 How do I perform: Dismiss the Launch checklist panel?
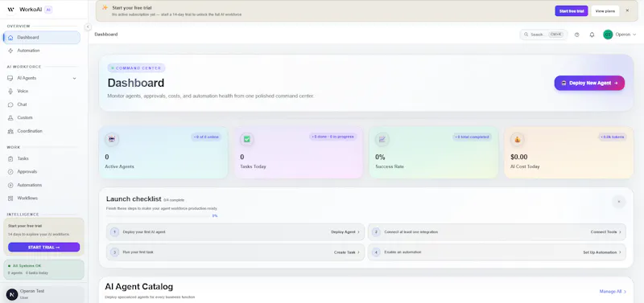(619, 202)
